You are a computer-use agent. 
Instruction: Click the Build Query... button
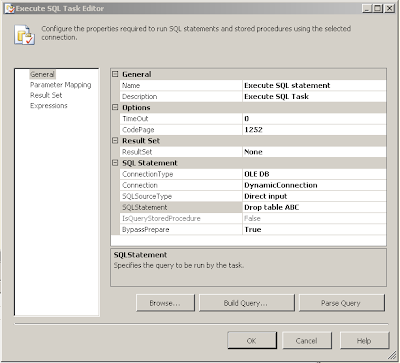click(247, 303)
